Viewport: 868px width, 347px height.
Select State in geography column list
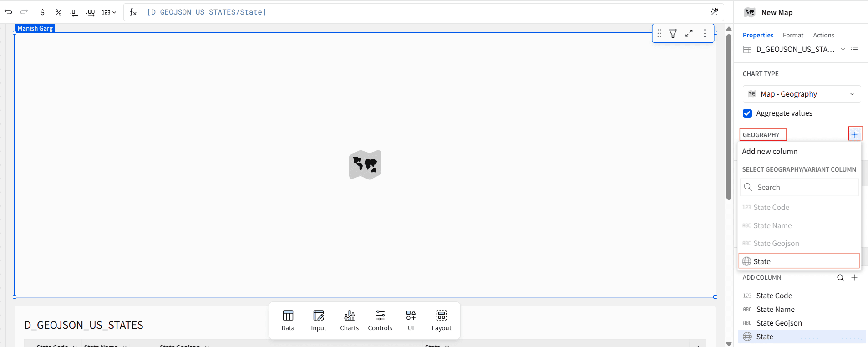pyautogui.click(x=799, y=261)
